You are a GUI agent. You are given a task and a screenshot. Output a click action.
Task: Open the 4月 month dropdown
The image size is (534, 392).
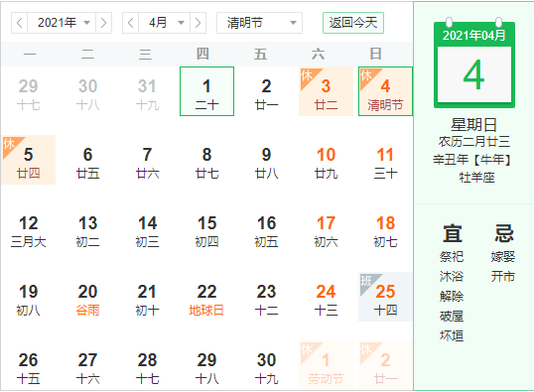coord(164,23)
